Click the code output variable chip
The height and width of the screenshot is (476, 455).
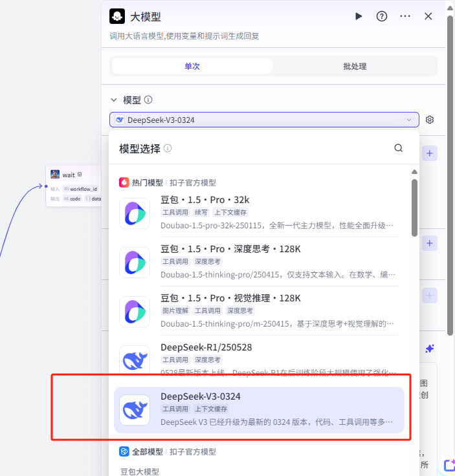tap(72, 199)
